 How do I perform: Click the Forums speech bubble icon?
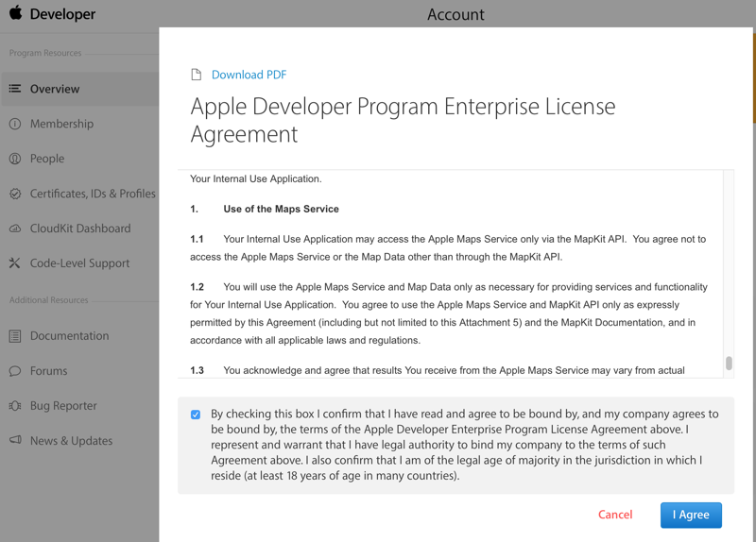pos(15,371)
